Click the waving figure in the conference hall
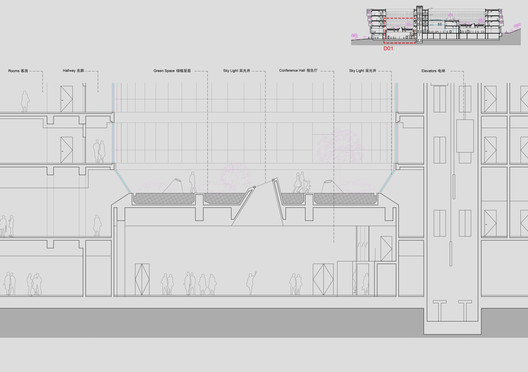The height and width of the screenshot is (372, 528). [251, 283]
